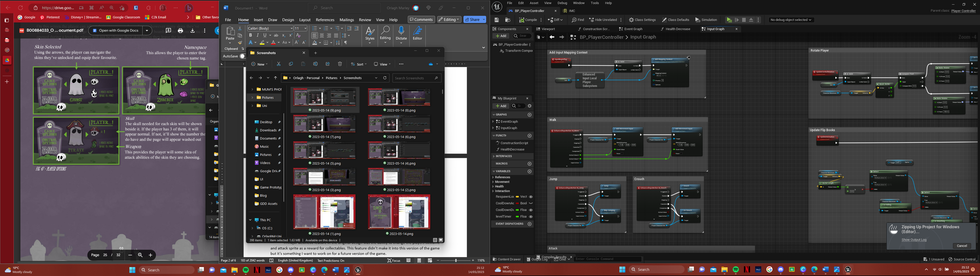980x276 pixels.
Task: Click the Save icon in Unreal toolbar
Action: click(496, 20)
